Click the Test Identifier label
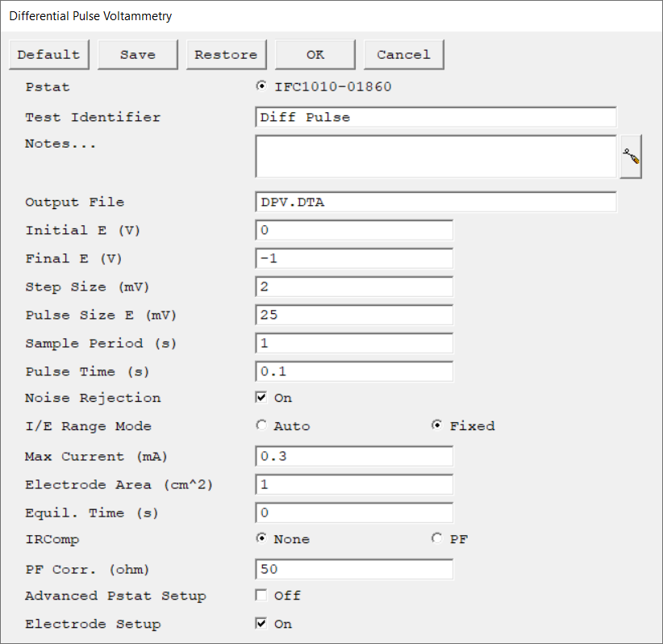Screen dimensions: 663x644 tap(93, 117)
